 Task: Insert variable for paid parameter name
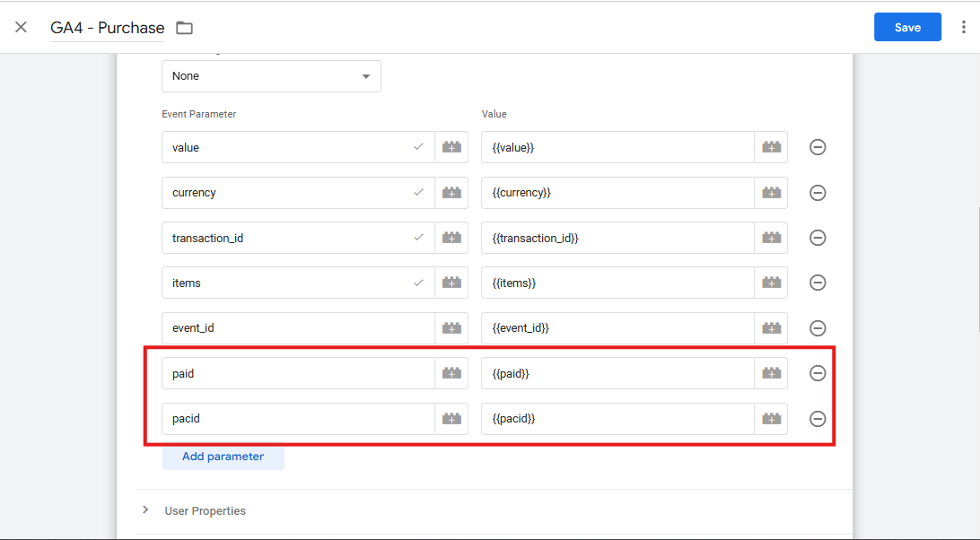point(451,373)
